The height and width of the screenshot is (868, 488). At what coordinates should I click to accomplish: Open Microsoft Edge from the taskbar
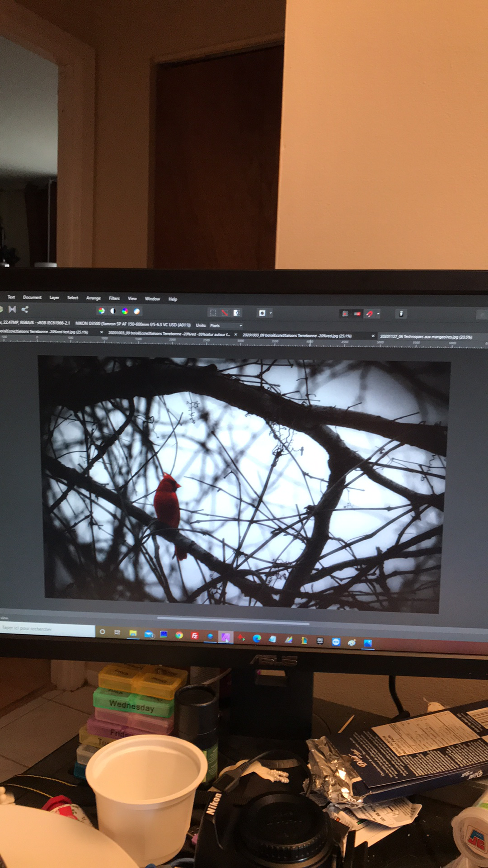pos(257,638)
